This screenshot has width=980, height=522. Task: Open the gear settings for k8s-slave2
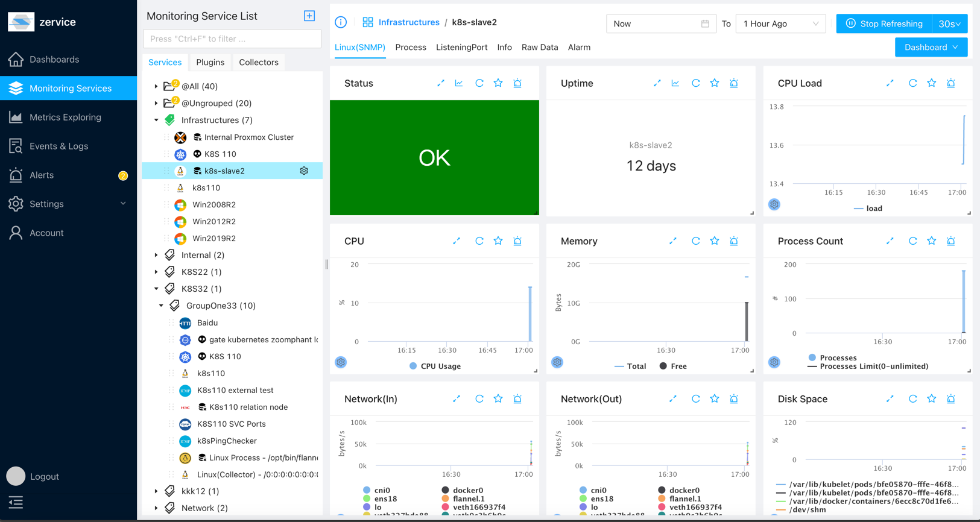click(304, 171)
